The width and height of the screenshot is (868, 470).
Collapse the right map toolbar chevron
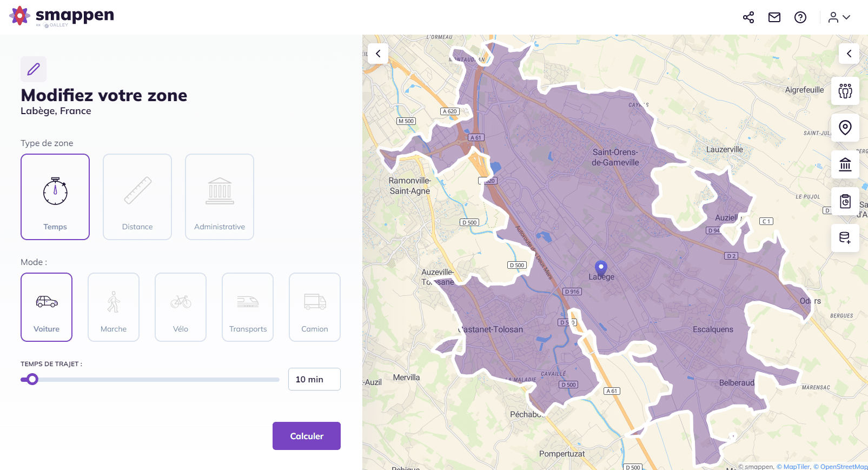tap(849, 54)
